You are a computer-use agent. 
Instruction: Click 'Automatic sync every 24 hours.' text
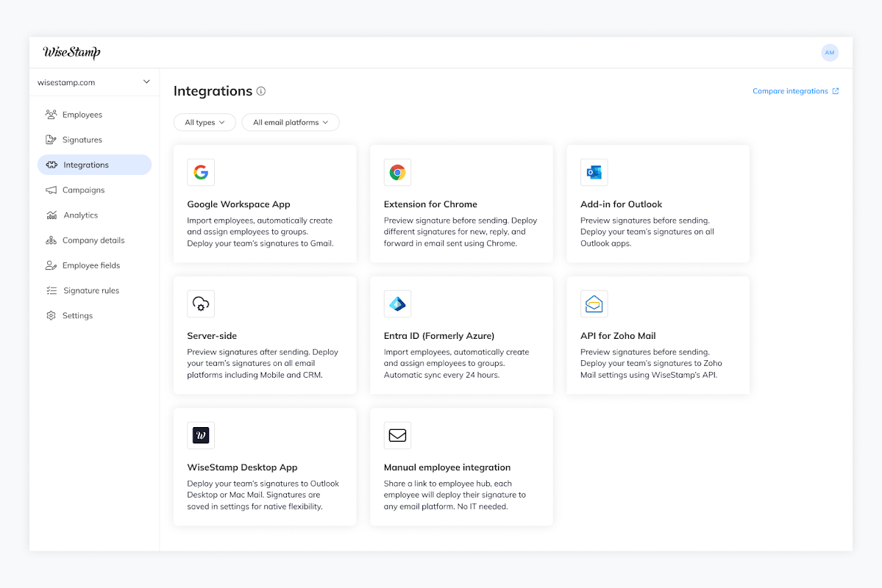[441, 375]
